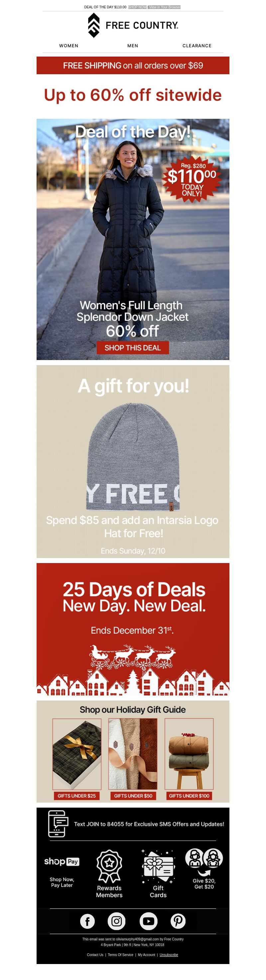
Task: Open the Instagram social icon
Action: coord(117,921)
